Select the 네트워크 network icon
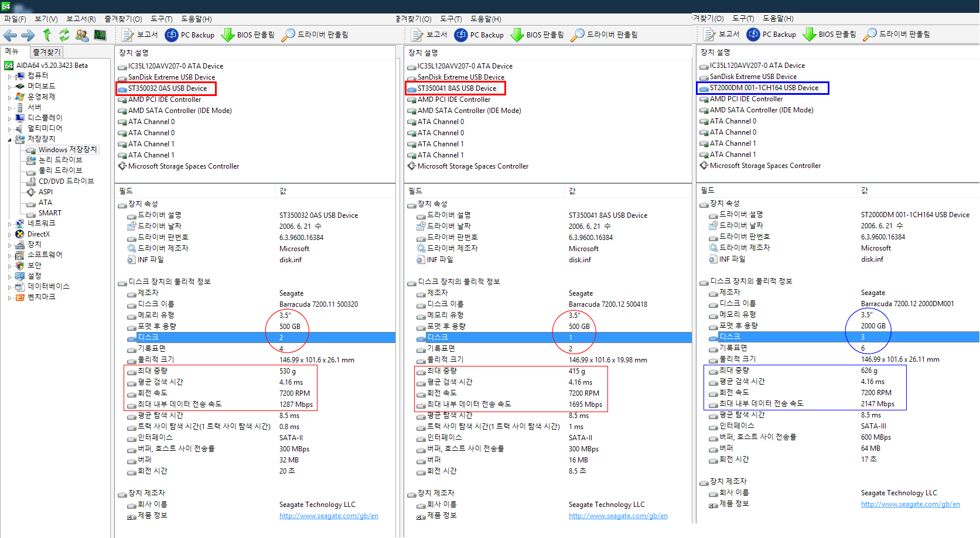 point(20,223)
